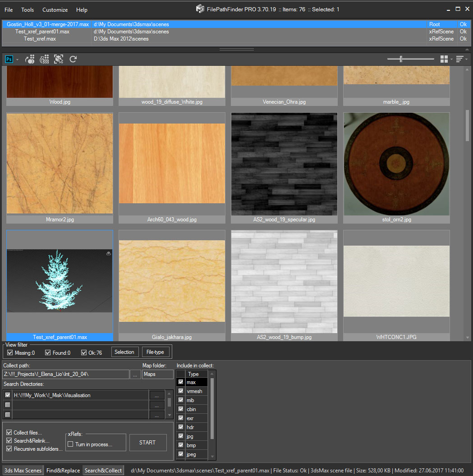Click the Photoshop (Ps) icon in toolbar
Viewport: 473px width, 476px height.
click(9, 59)
